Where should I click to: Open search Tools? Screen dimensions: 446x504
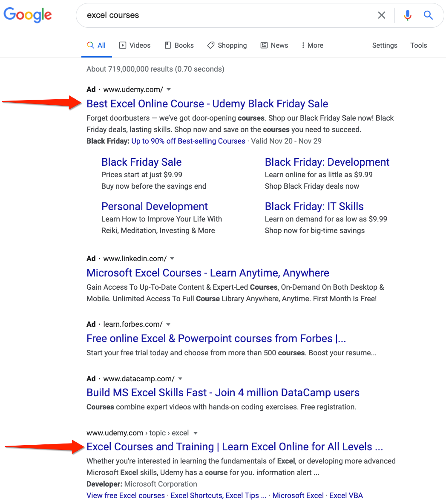418,45
